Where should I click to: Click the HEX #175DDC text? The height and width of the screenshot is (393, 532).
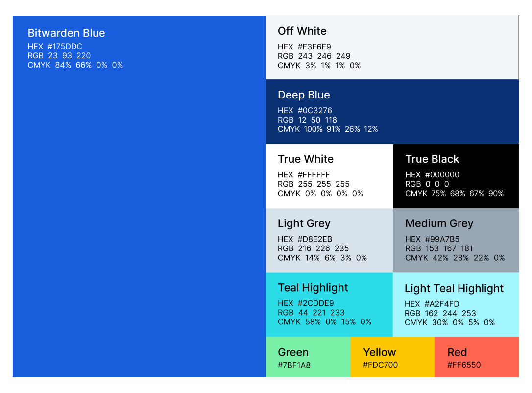tap(55, 47)
